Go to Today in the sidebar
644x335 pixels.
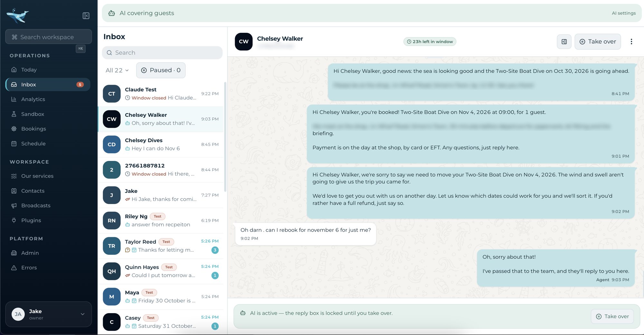pos(48,70)
